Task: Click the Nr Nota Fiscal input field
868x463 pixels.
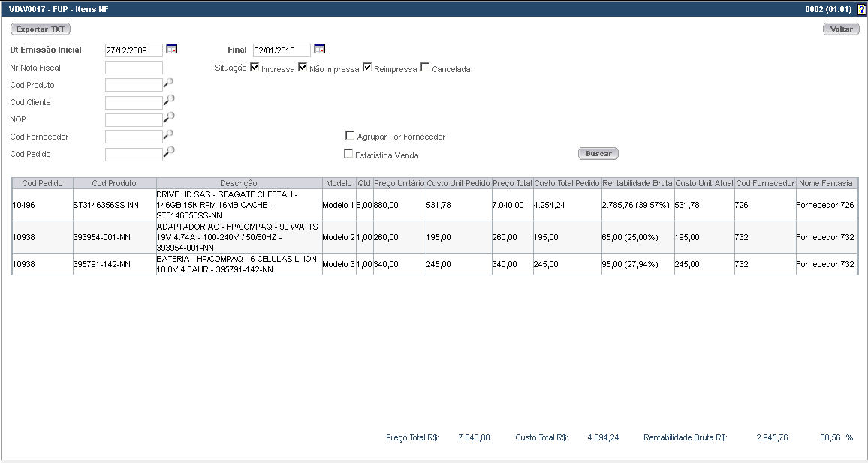Action: (x=134, y=68)
